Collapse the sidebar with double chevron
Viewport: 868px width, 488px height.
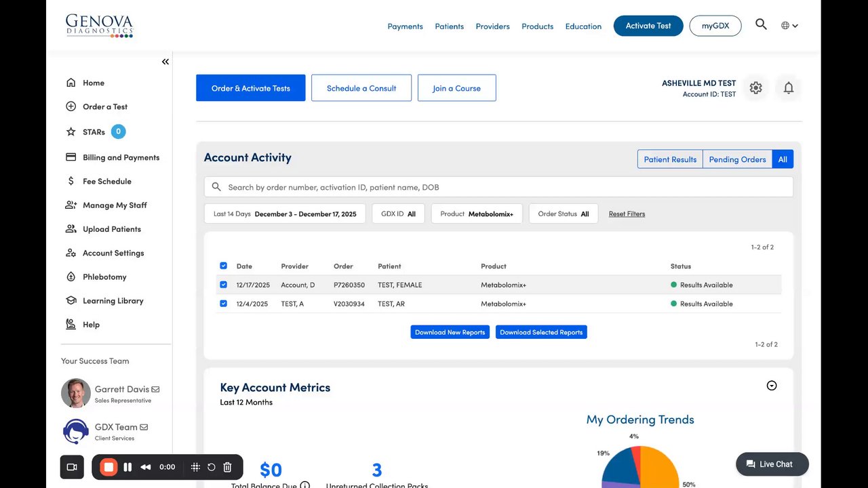(x=165, y=62)
